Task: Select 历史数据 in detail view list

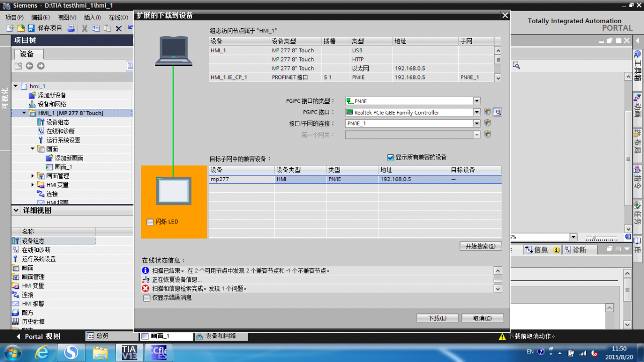Action: 33,322
